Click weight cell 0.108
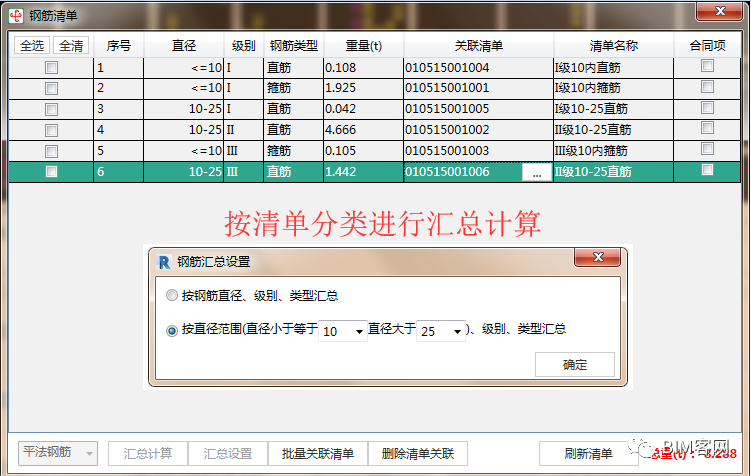 pyautogui.click(x=364, y=68)
